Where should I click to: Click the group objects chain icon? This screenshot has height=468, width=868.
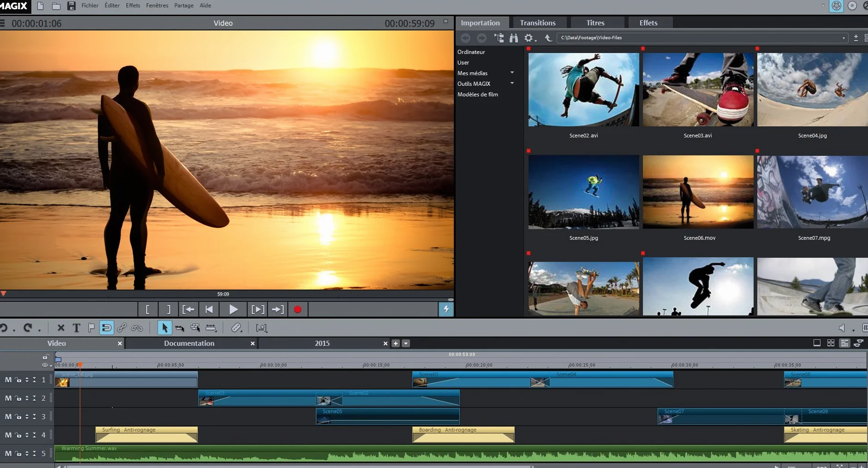[122, 328]
